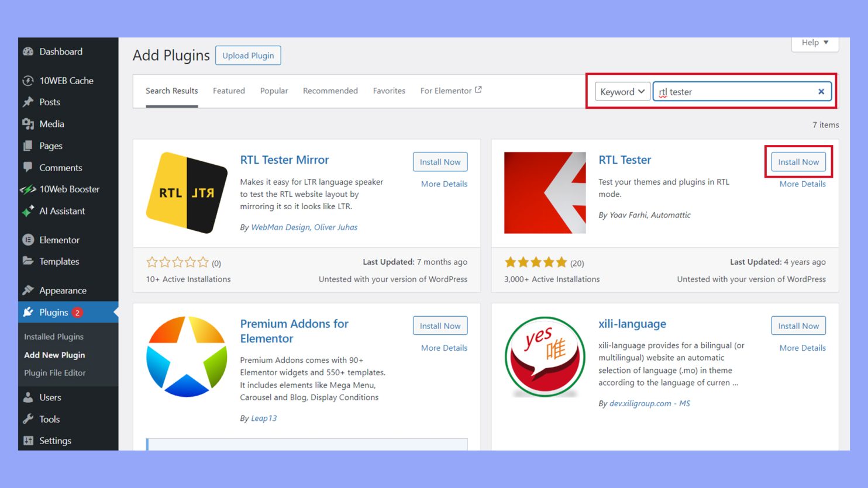
Task: Click the Plugins plug icon in sidebar
Action: [28, 312]
